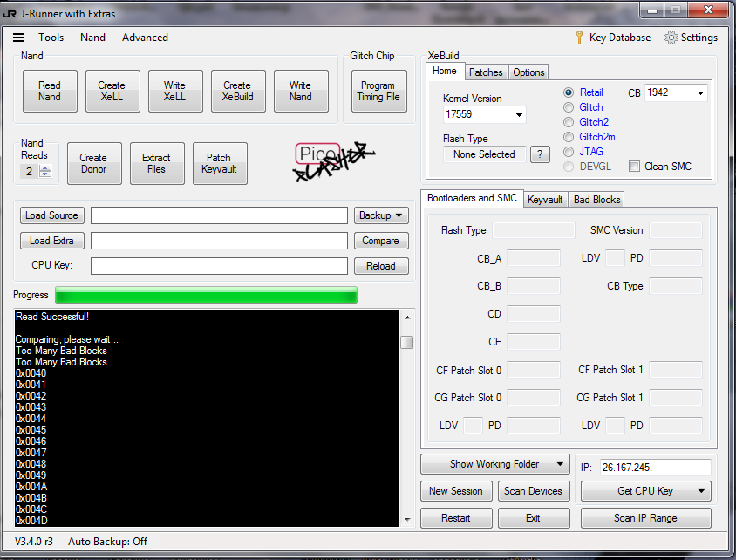Image resolution: width=736 pixels, height=560 pixels.
Task: Click the Scan IP Range button
Action: coord(645,518)
